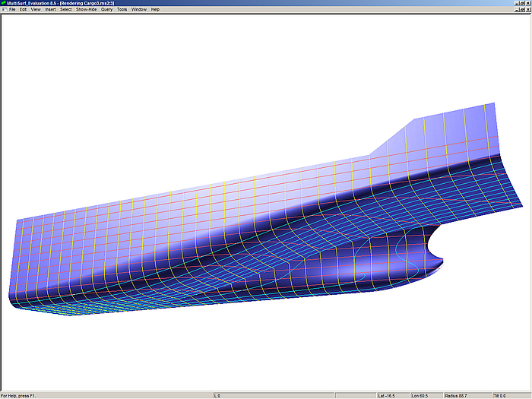This screenshot has width=532, height=399.
Task: Open the View menu
Action: pyautogui.click(x=36, y=9)
